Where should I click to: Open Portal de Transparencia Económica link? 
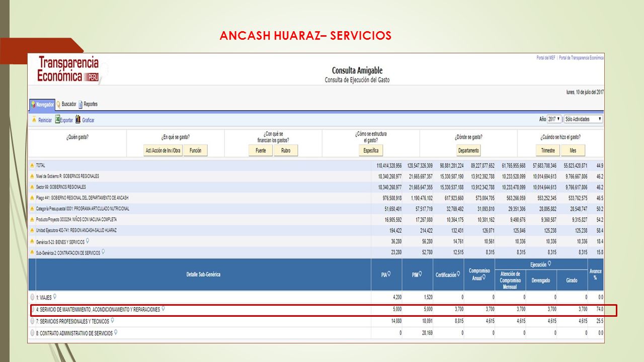582,58
